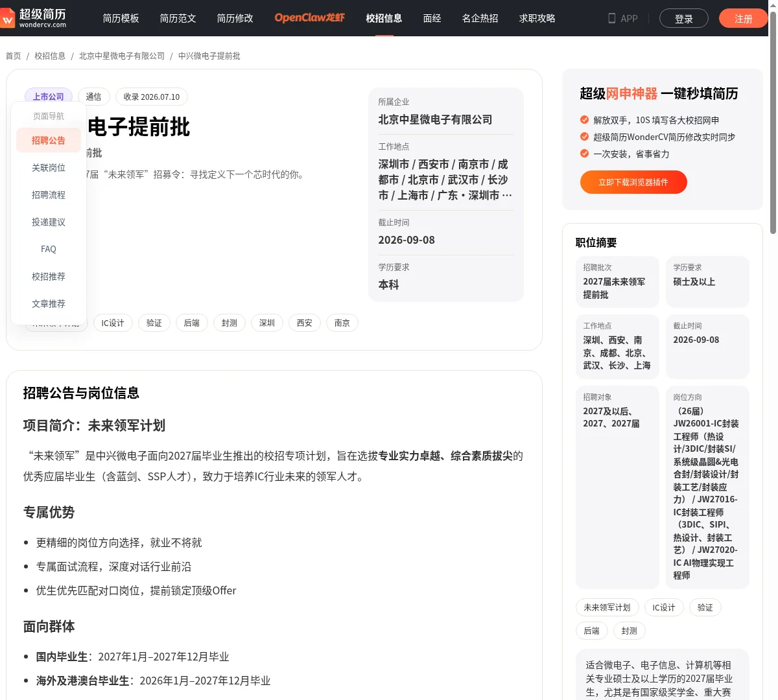Screen dimensions: 778x700
Task: Go to 首页 breadcrumb link
Action: pyautogui.click(x=13, y=56)
